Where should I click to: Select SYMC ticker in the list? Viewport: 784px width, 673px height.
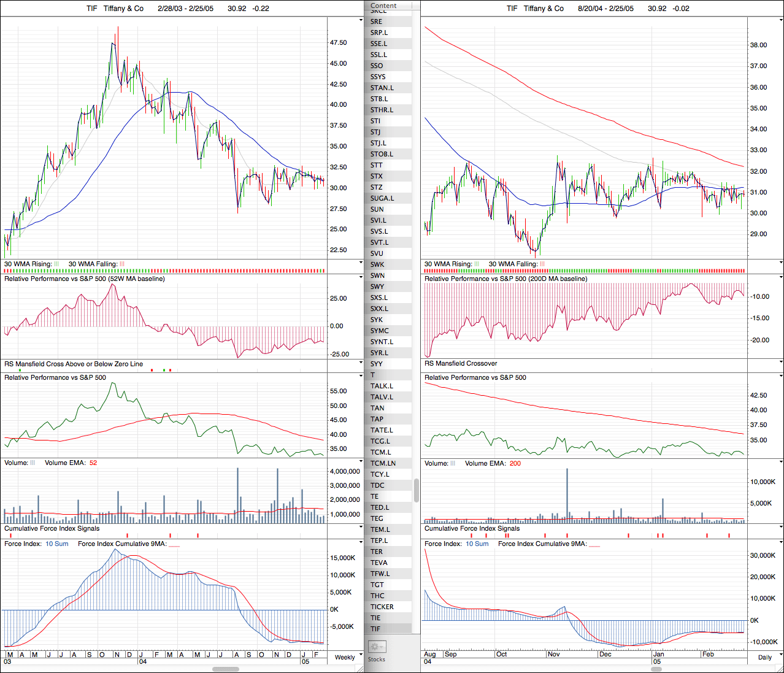(x=379, y=331)
